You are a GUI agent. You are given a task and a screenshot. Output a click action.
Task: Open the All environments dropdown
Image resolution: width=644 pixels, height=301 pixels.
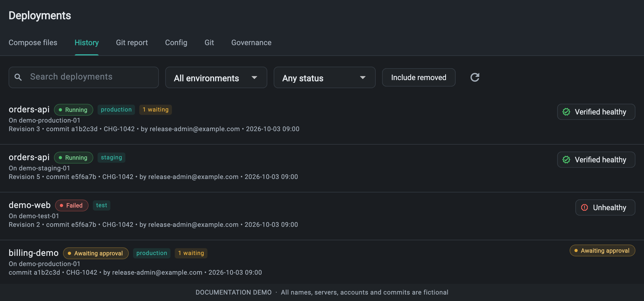tap(216, 77)
